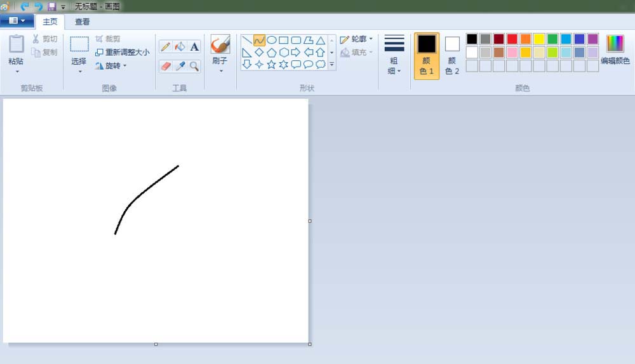Choose the Rounded rectangular callout shape
This screenshot has height=364, width=635.
(296, 64)
